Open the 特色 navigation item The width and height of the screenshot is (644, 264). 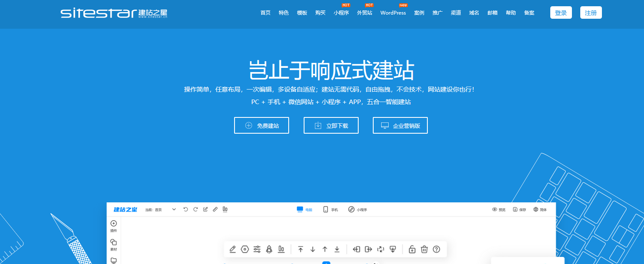point(284,13)
